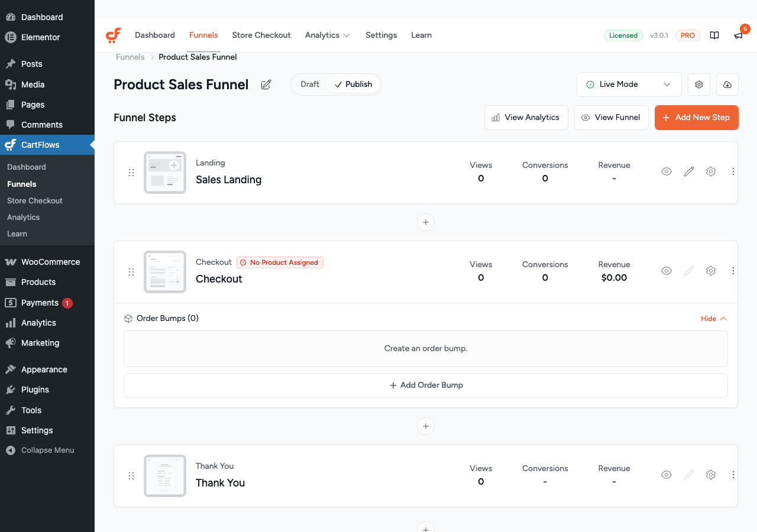This screenshot has height=532, width=757.
Task: Preview Thank You step with eye icon
Action: point(667,475)
